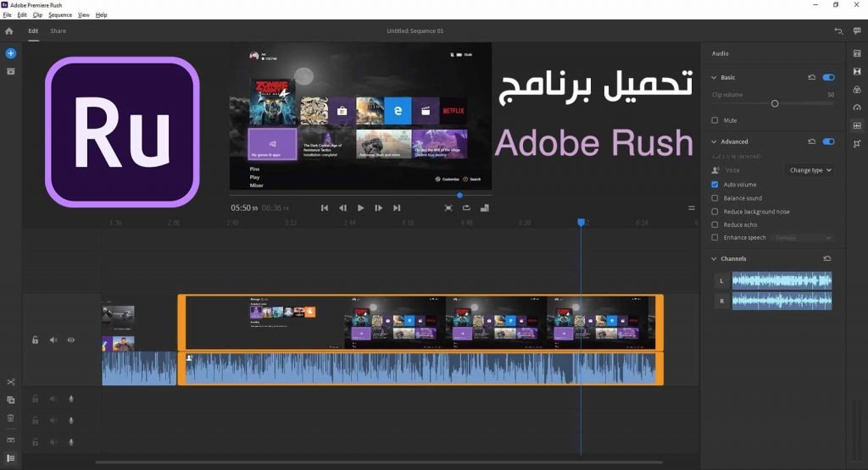
Task: Open the File menu
Action: (x=7, y=15)
